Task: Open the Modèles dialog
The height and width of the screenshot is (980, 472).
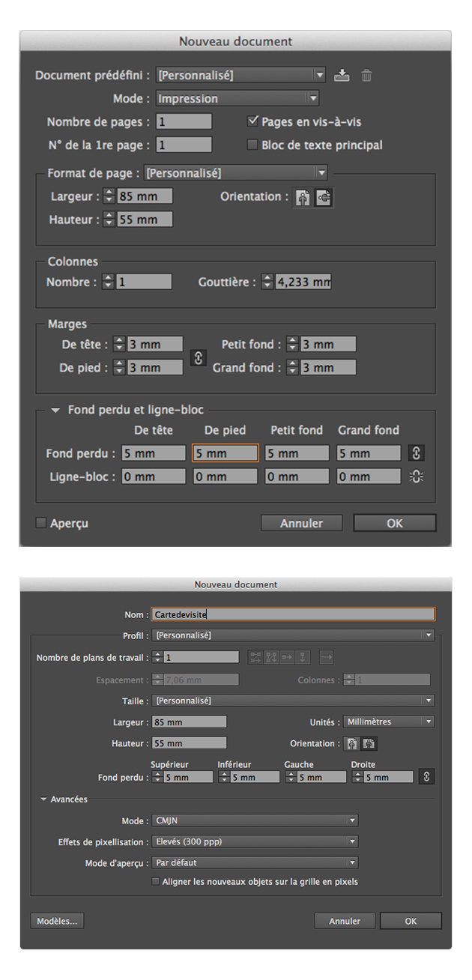Action: pos(56,921)
